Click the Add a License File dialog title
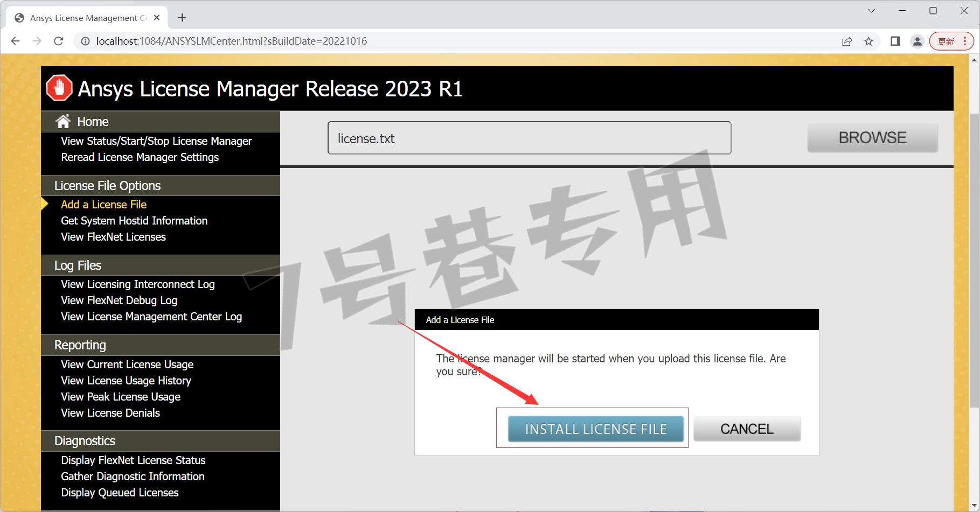Viewport: 980px width, 512px height. click(460, 320)
